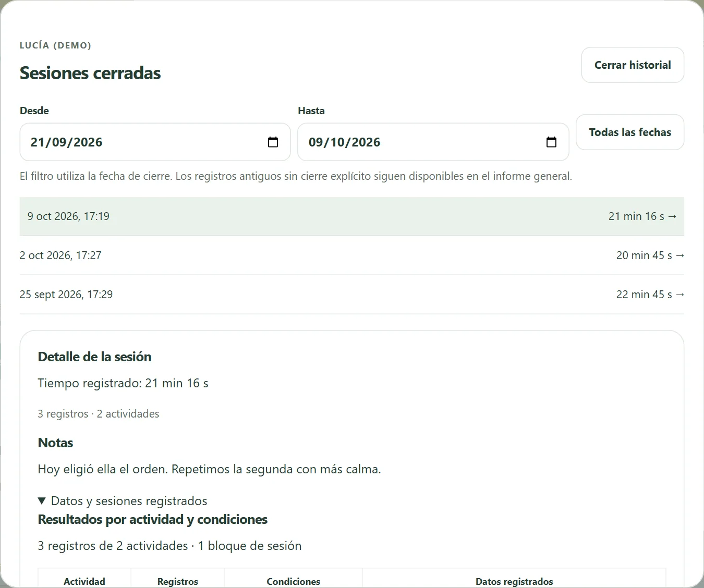704x588 pixels.
Task: Open the calendar picker in the Hasta field
Action: (551, 142)
